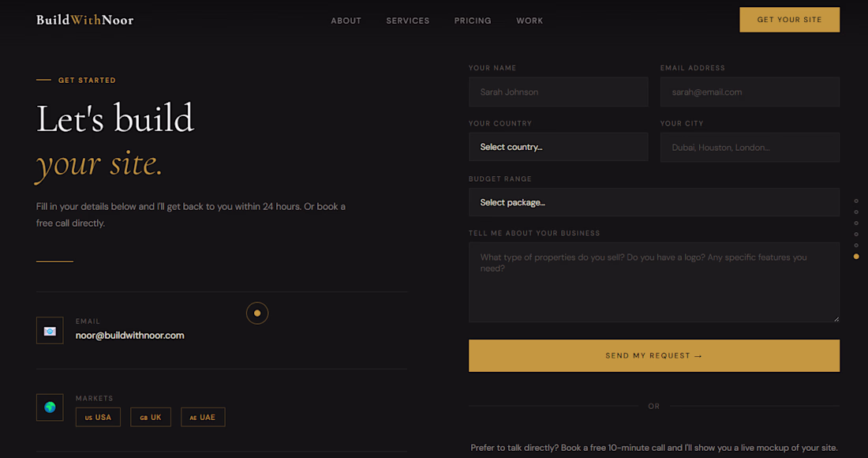Select the third section navigation dot
Screen dimensions: 868x458
(x=856, y=223)
